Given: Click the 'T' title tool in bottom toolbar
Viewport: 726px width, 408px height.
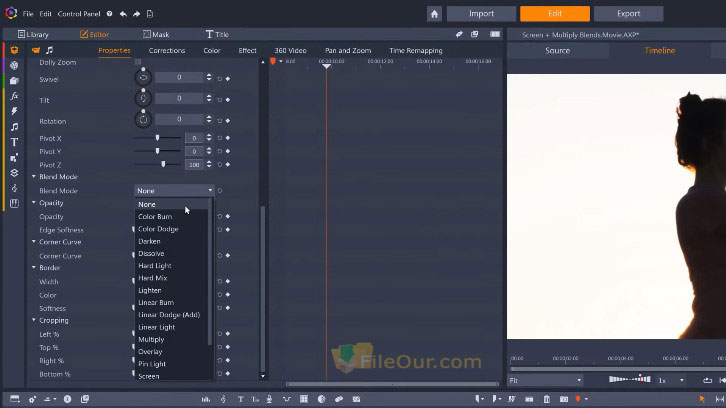Looking at the screenshot, I should [x=240, y=399].
